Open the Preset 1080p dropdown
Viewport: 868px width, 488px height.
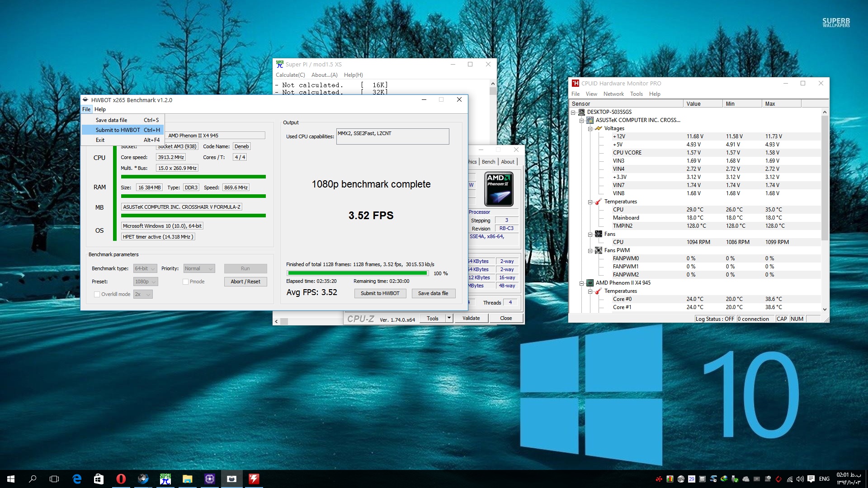click(x=146, y=282)
